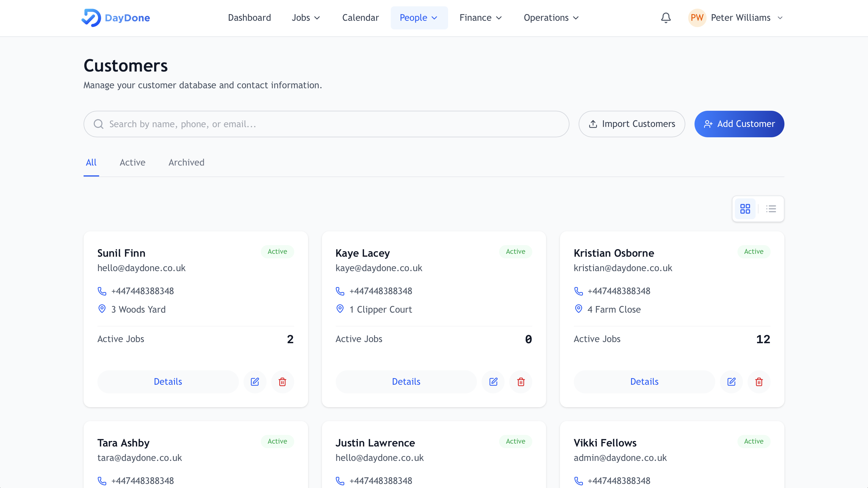Click the search magnifier icon

pyautogui.click(x=98, y=124)
